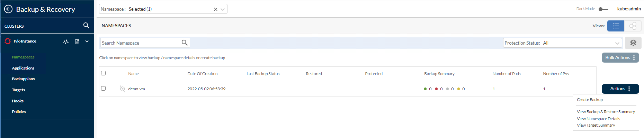Open the Tvk-Instance clipboard report icon
This screenshot has height=138, width=644.
point(77,42)
